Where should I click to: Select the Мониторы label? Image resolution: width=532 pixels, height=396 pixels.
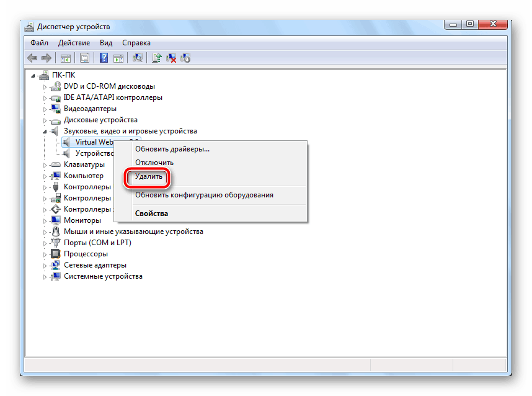(x=82, y=220)
